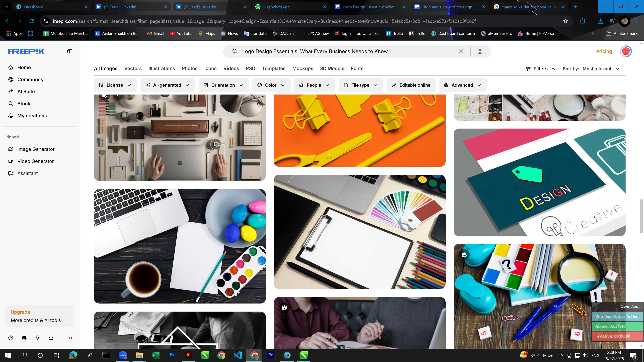Viewport: 644px width, 362px height.
Task: Expand the AI-generated dropdown
Action: (x=168, y=85)
